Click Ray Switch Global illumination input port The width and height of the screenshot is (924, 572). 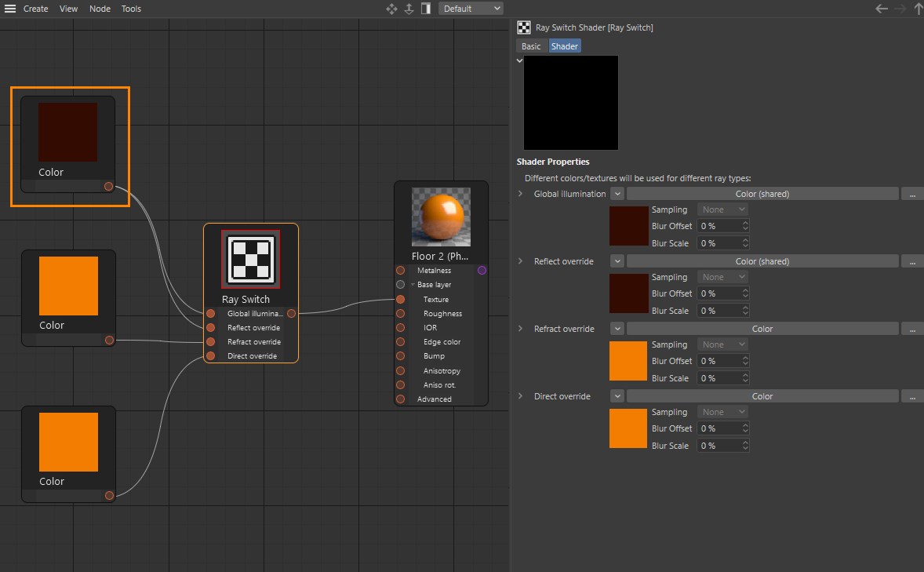point(210,314)
